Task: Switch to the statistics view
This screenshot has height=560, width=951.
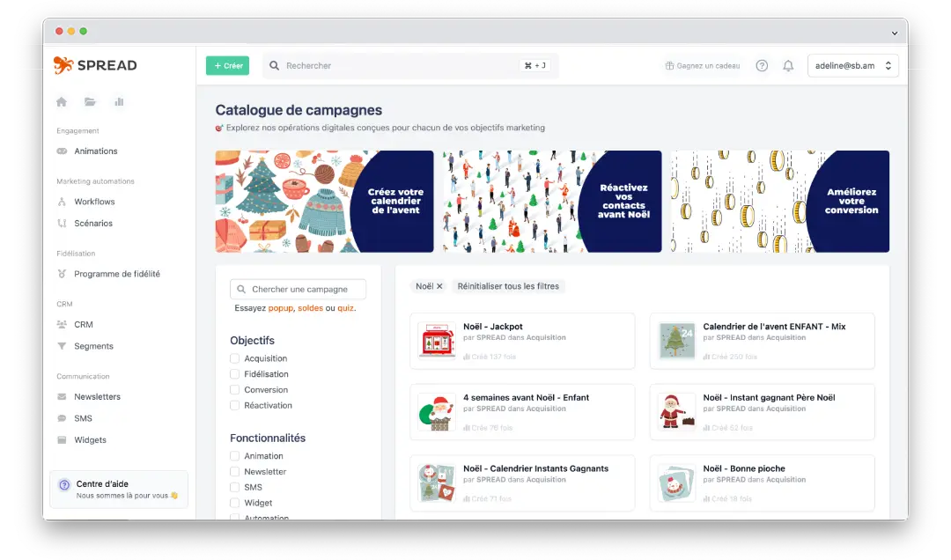Action: point(119,101)
